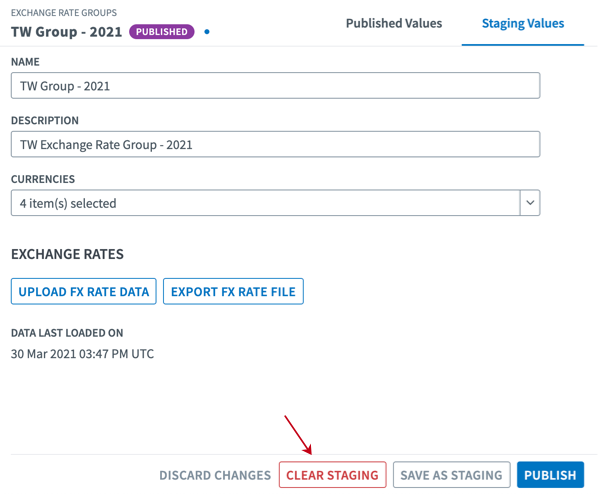Click the red Clear Staging button
600x494 pixels.
pyautogui.click(x=332, y=475)
